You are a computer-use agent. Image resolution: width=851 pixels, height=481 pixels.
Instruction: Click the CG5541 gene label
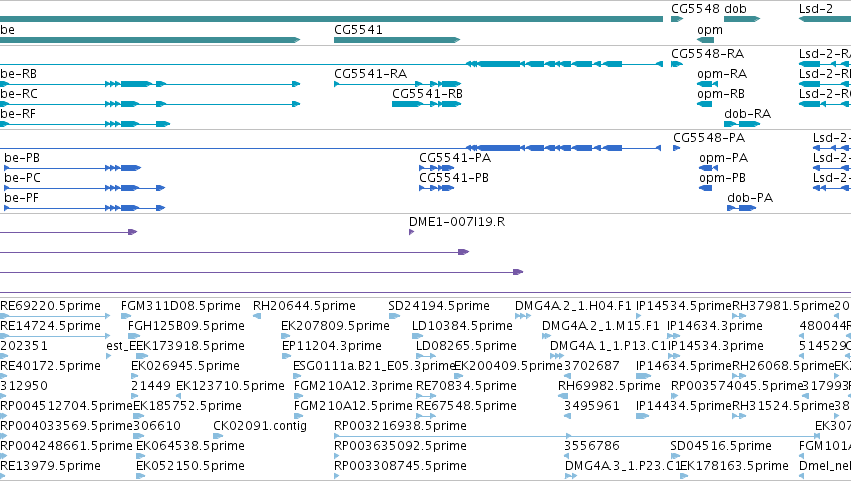click(358, 30)
